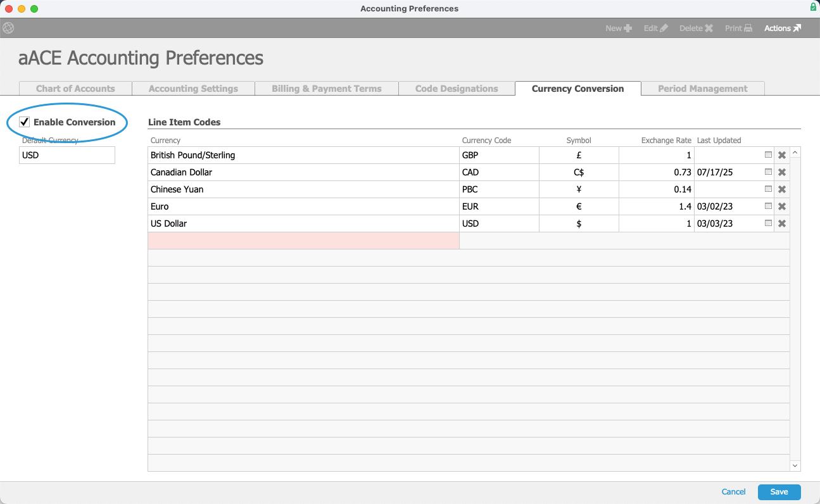This screenshot has width=820, height=504.
Task: Delete the British Pound/Sterling currency row
Action: pos(782,155)
